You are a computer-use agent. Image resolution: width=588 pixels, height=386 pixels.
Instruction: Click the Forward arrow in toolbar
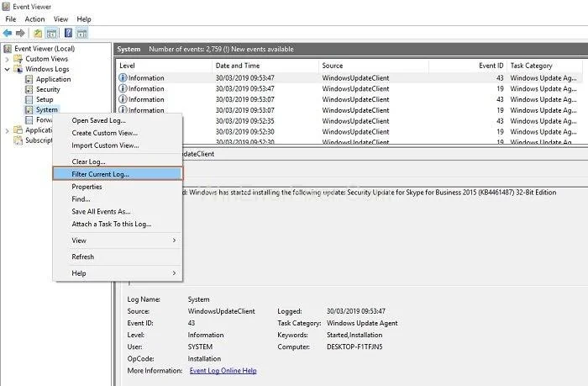pos(20,33)
